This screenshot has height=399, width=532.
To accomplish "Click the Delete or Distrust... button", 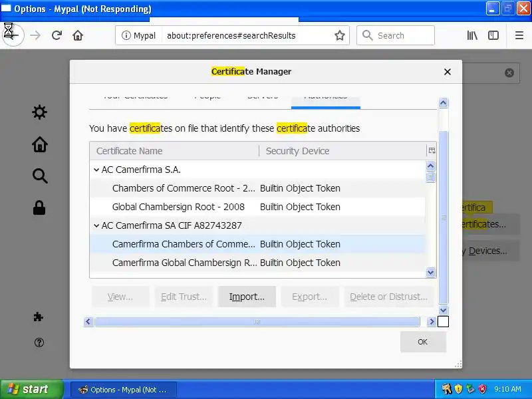I will click(388, 297).
